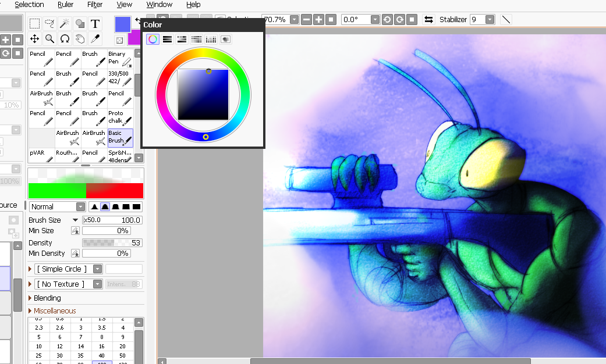Select the Binary Pen tool
The image size is (606, 364).
click(120, 58)
